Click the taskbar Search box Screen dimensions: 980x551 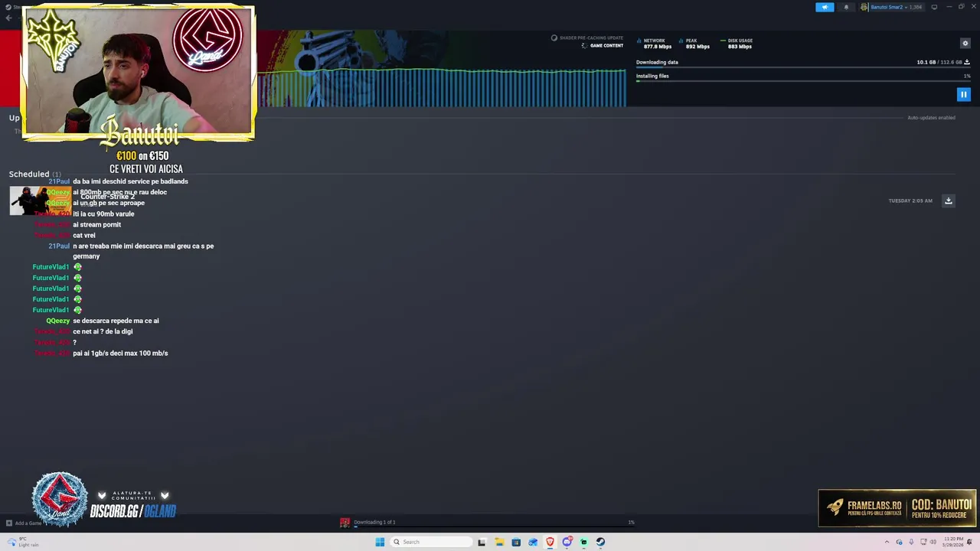(x=430, y=542)
